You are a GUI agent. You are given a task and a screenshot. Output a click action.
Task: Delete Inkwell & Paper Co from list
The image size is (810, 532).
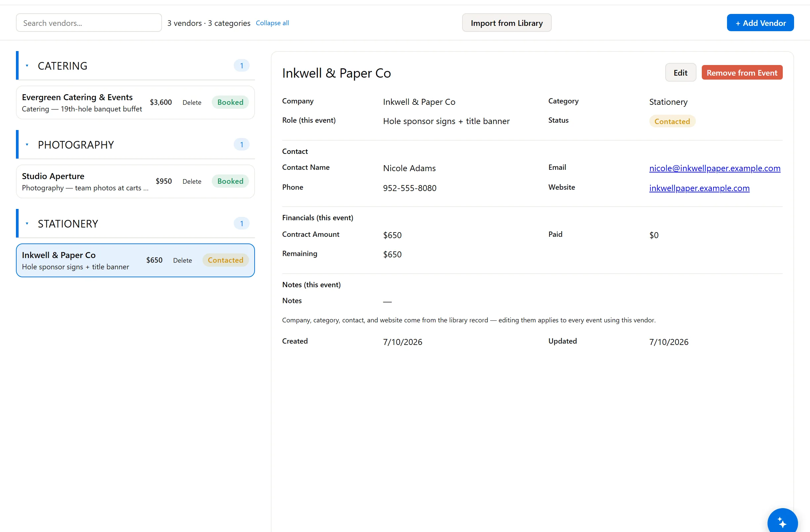tap(183, 260)
